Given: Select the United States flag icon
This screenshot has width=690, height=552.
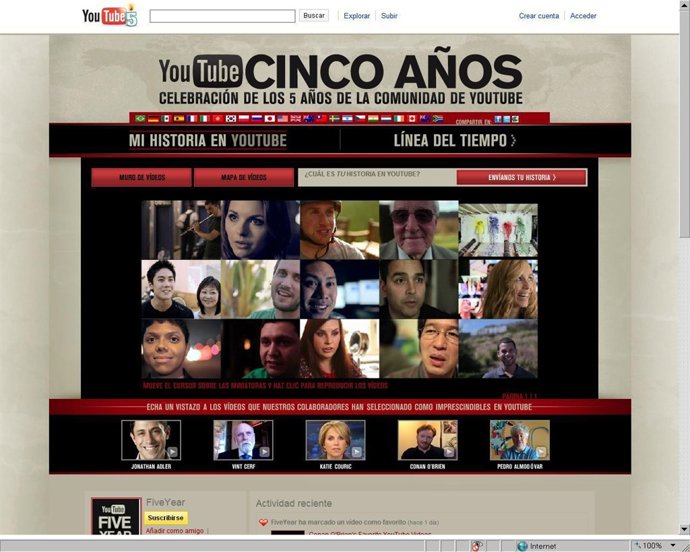Looking at the screenshot, I should pos(283,118).
